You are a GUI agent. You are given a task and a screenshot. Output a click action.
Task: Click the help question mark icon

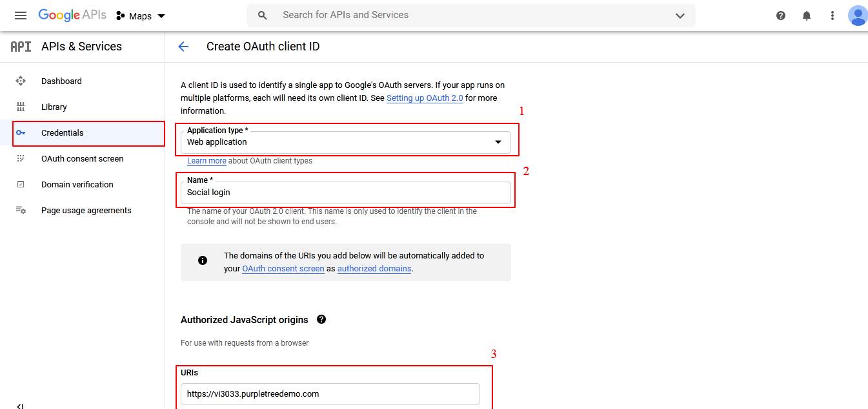pyautogui.click(x=781, y=16)
